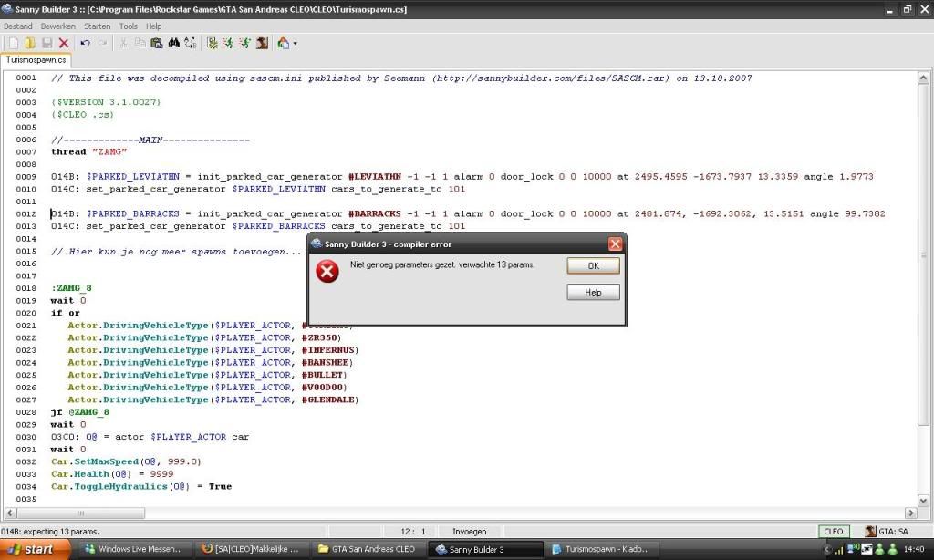The width and height of the screenshot is (934, 560).
Task: Click the jf @ZAMG_8 line
Action: [80, 412]
